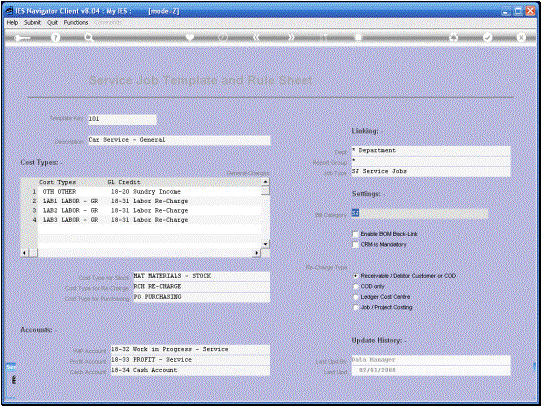Click the Cost Types list scroll-up arrow
541x406 pixels.
coord(265,182)
